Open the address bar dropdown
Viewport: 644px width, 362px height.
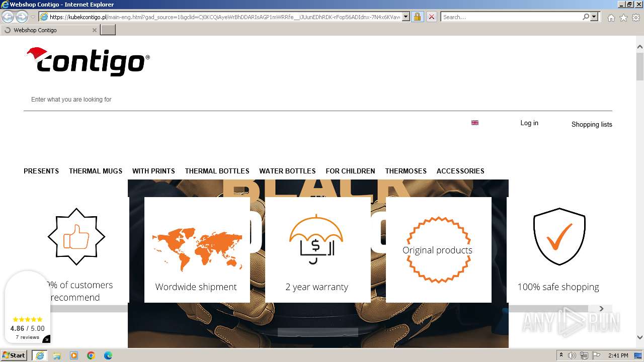point(406,17)
